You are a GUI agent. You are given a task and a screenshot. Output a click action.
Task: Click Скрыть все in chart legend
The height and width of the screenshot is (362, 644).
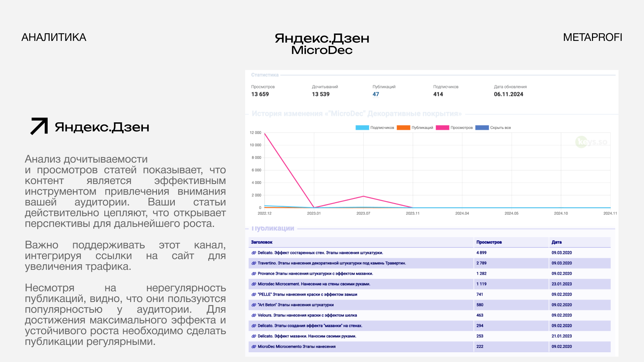coord(500,128)
